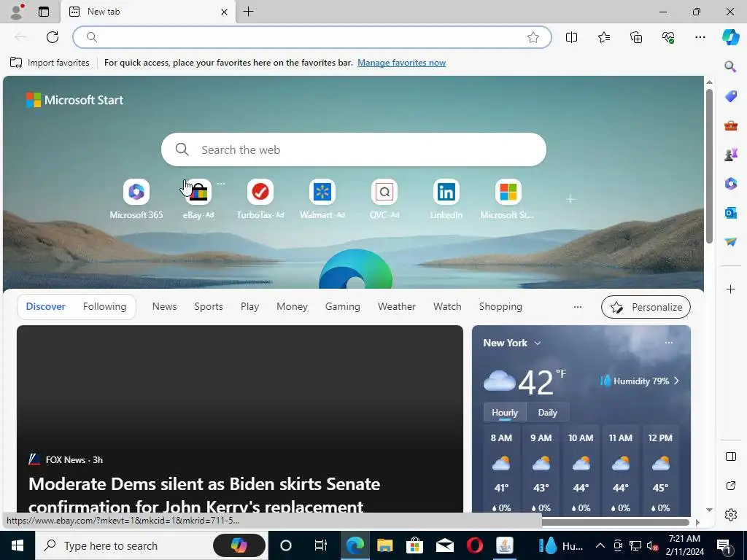Viewport: 747px width, 560px height.
Task: Open Microsoft Start logo link
Action: 75,100
